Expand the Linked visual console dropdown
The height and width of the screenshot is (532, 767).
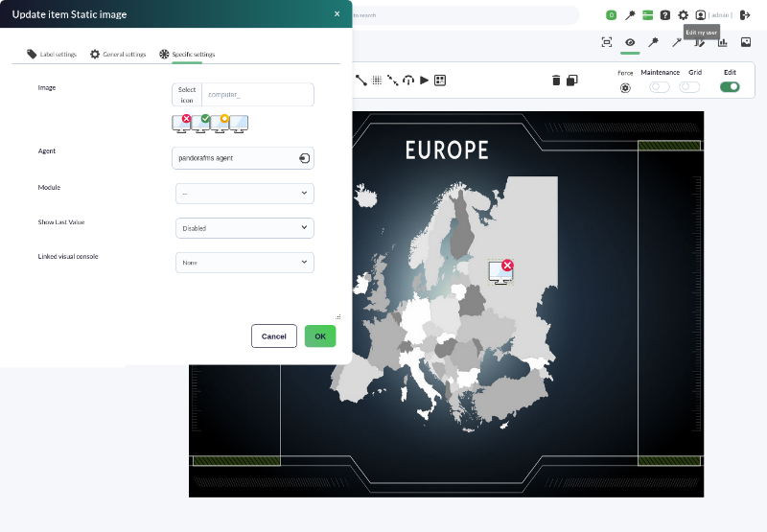click(x=244, y=263)
